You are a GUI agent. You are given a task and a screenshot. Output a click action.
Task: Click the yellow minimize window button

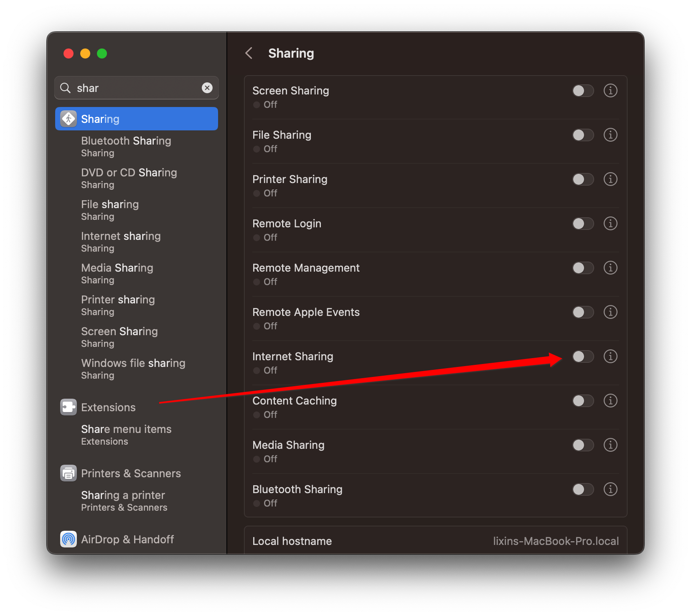(85, 53)
